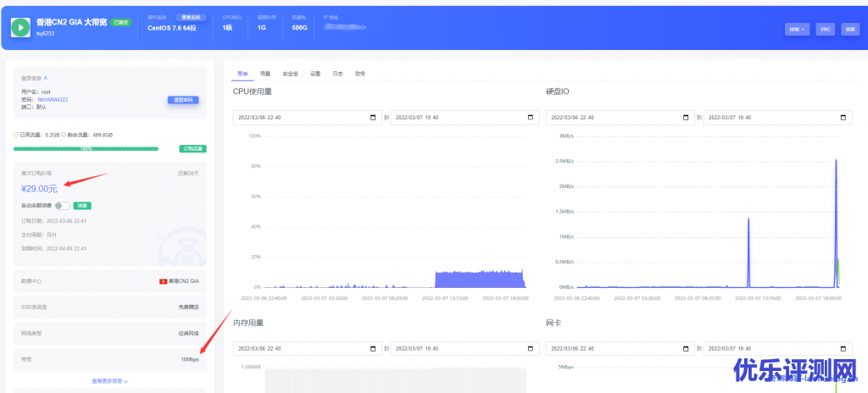Open calendar picker for 硬盘IO end date

point(844,117)
